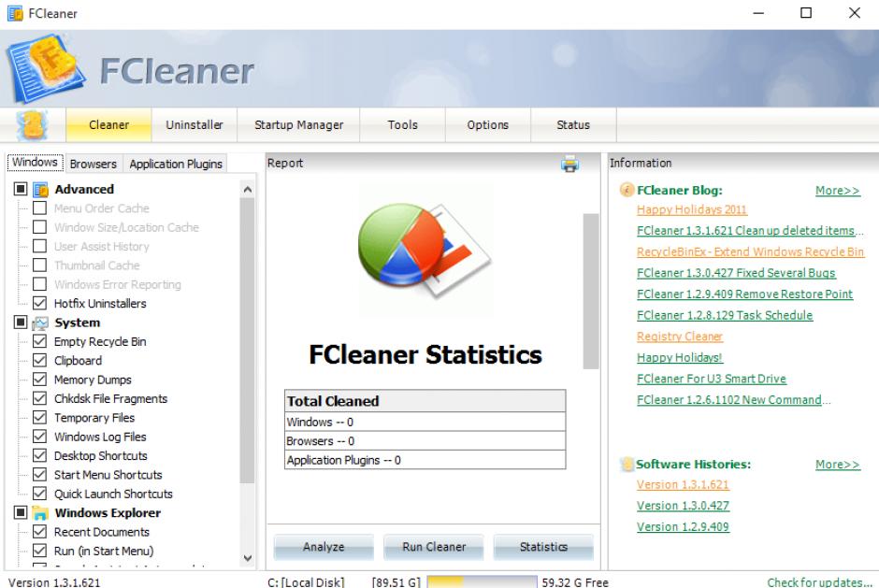Toggle the System group checkbox

21,323
